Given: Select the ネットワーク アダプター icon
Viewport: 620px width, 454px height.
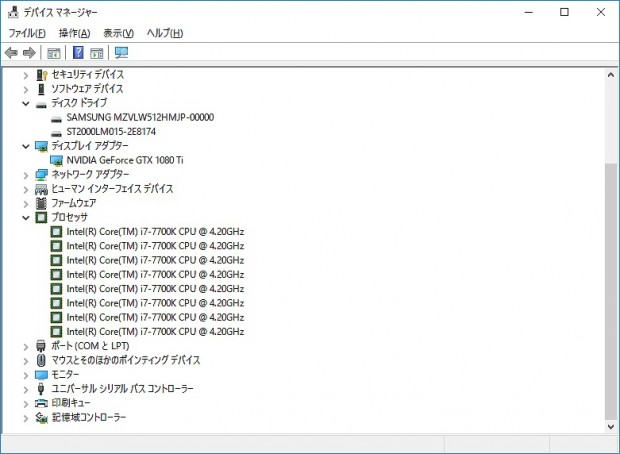Looking at the screenshot, I should point(41,175).
